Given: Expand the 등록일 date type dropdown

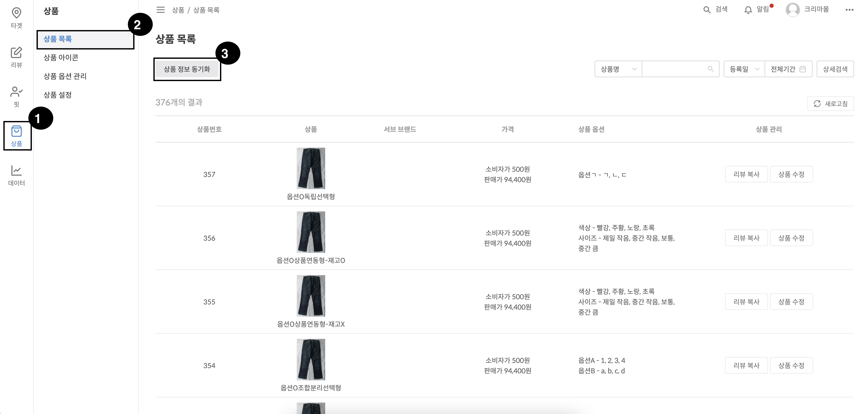Looking at the screenshot, I should pyautogui.click(x=744, y=69).
